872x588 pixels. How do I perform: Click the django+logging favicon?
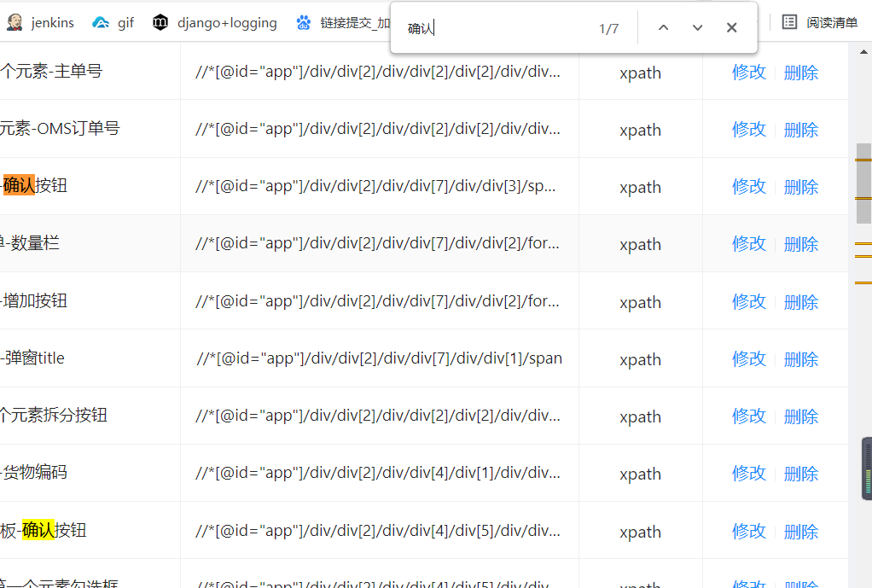(x=160, y=23)
